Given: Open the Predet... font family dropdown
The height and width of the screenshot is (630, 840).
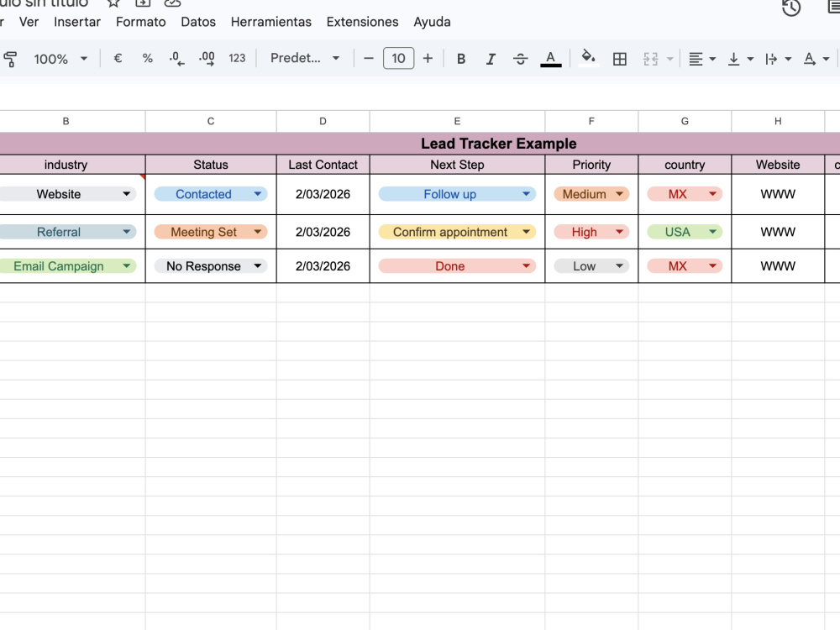Looking at the screenshot, I should pyautogui.click(x=305, y=59).
